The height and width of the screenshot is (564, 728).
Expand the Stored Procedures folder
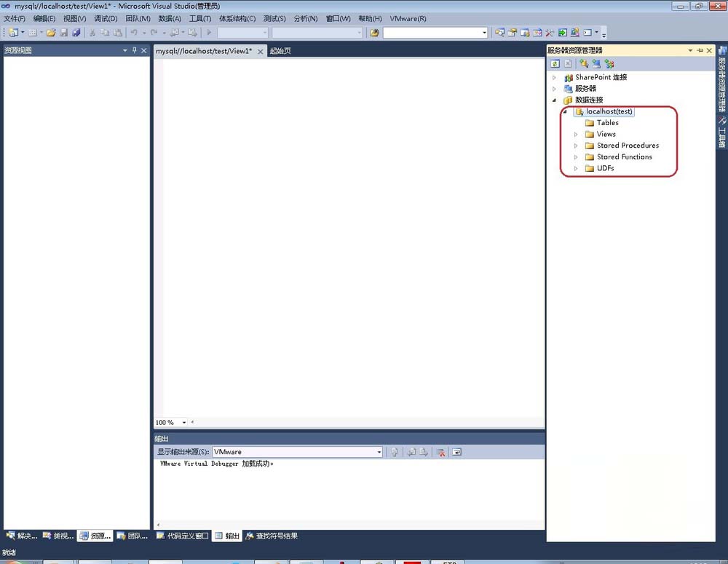(x=576, y=146)
